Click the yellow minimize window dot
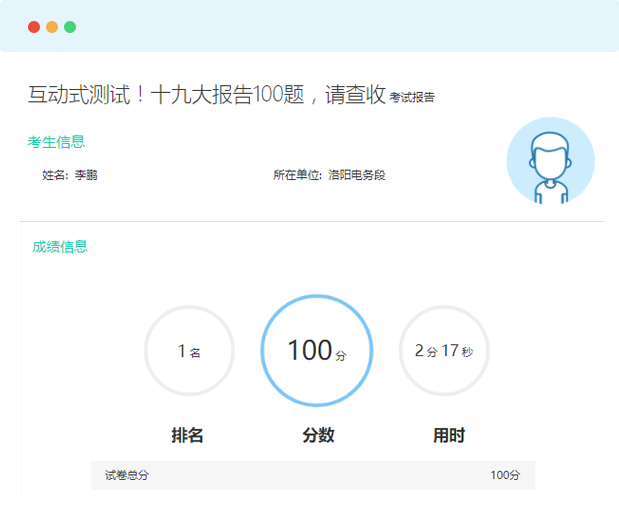Screen dimensions: 619x530 pyautogui.click(x=52, y=27)
